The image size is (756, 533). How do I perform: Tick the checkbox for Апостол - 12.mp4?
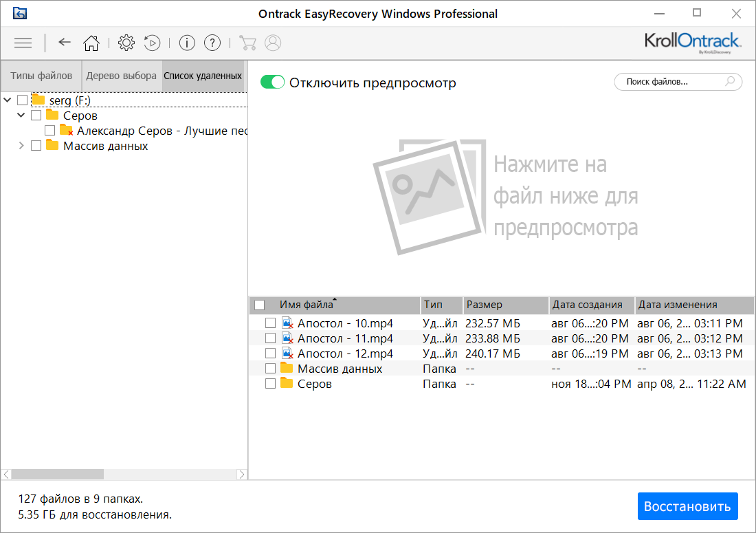271,353
